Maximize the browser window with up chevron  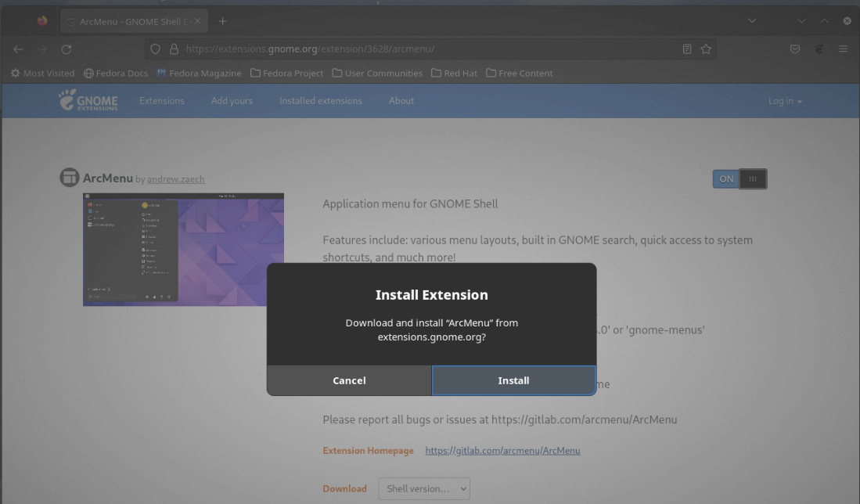tap(824, 21)
